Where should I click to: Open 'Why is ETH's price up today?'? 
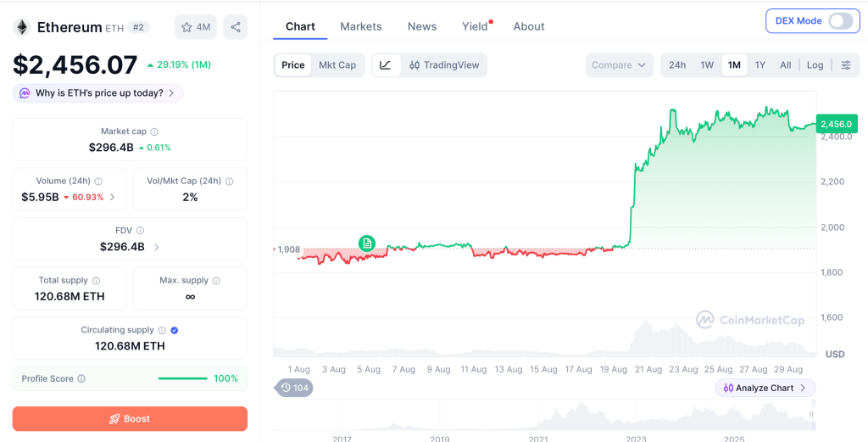click(x=98, y=93)
